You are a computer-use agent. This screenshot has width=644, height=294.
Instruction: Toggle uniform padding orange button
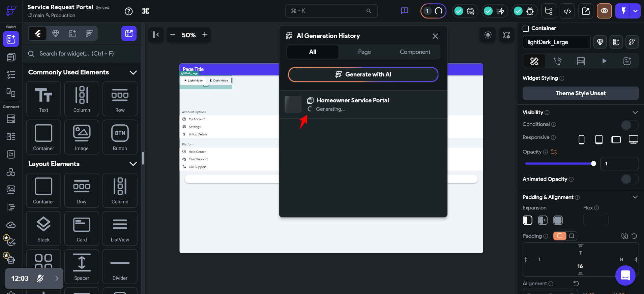(560, 236)
